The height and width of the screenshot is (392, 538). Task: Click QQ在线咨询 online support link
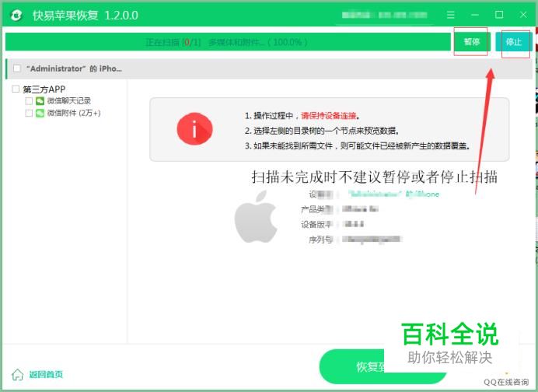[x=506, y=382]
